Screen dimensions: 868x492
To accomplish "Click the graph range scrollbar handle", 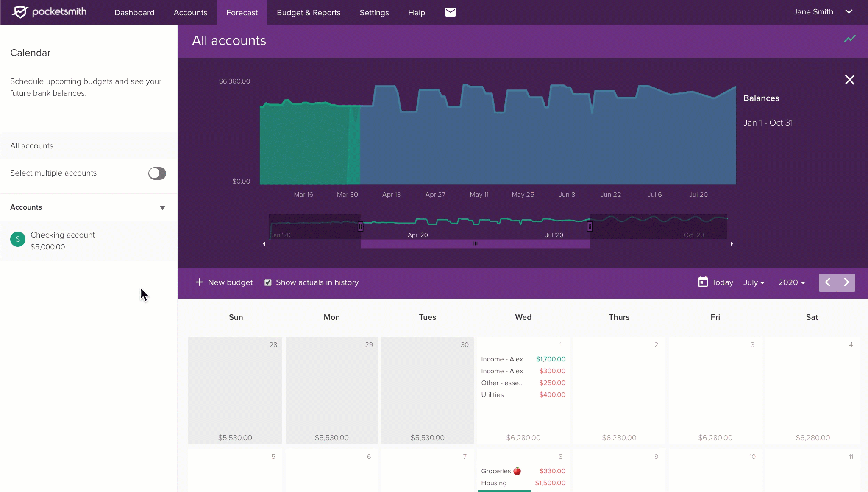I will pyautogui.click(x=475, y=244).
